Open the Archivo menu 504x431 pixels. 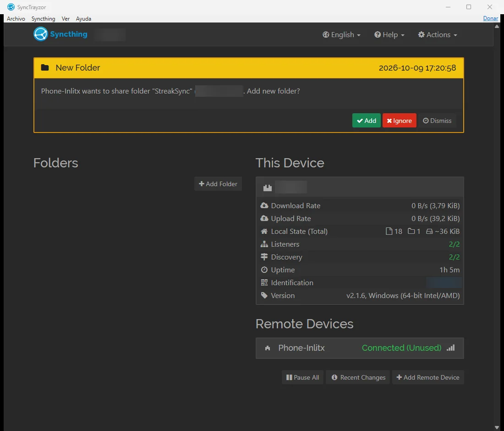click(16, 19)
